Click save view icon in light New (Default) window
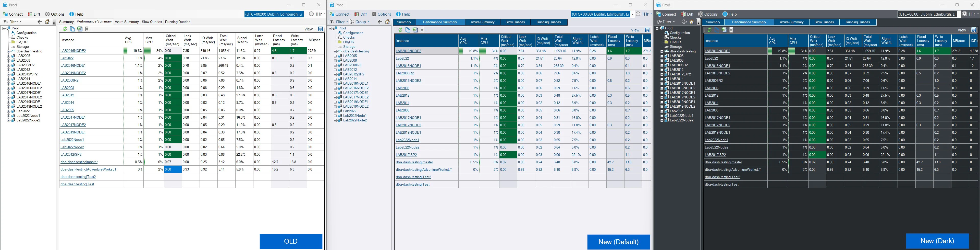The height and width of the screenshot is (250, 980). pos(647,30)
